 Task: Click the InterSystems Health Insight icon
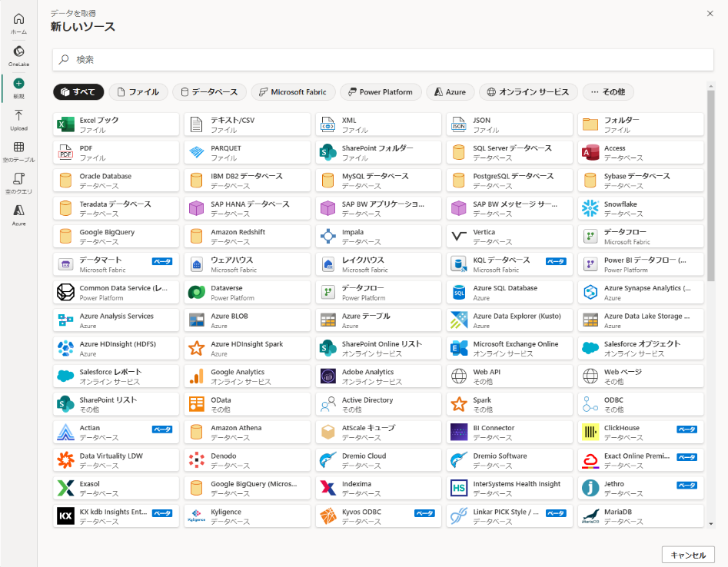click(459, 488)
